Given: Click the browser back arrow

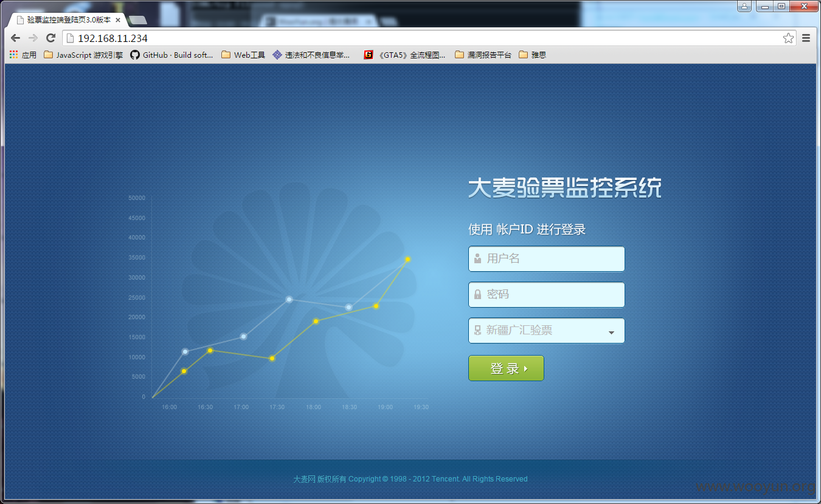Looking at the screenshot, I should tap(16, 38).
